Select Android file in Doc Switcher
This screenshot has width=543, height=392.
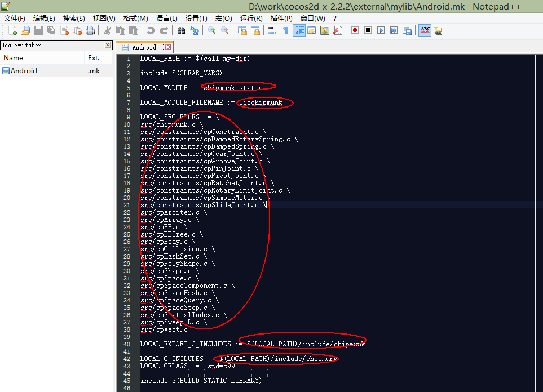pos(56,71)
